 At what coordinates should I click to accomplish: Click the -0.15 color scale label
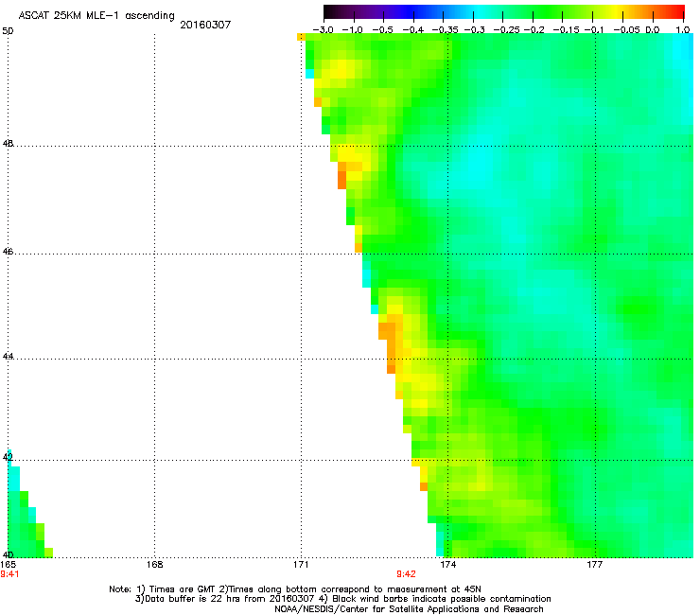566,30
